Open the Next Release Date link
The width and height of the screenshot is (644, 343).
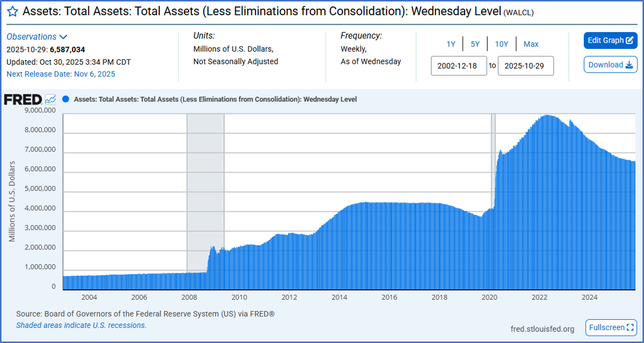point(60,74)
